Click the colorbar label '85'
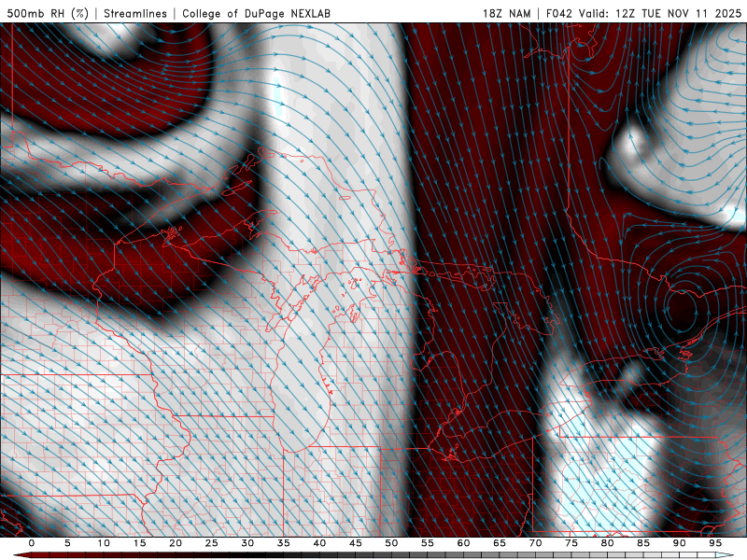 [643, 543]
